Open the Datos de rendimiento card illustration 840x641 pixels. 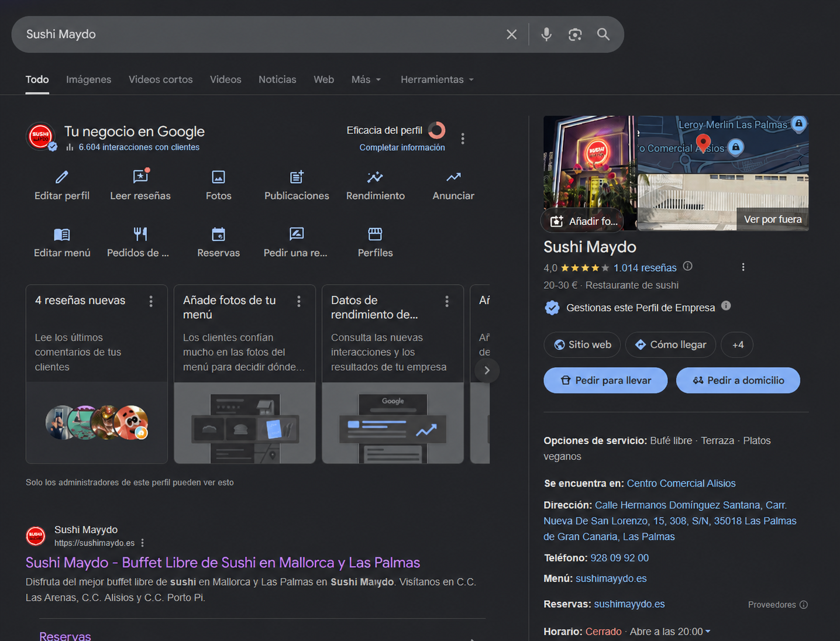click(393, 423)
